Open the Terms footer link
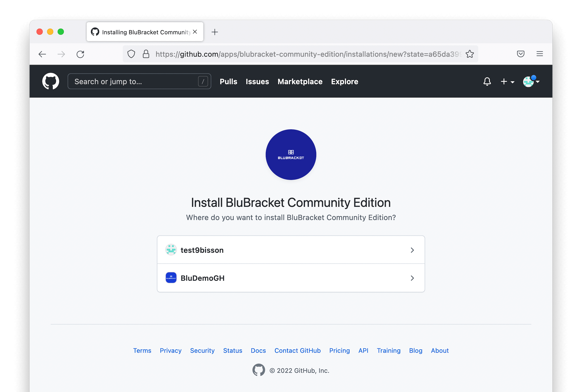 pyautogui.click(x=142, y=351)
